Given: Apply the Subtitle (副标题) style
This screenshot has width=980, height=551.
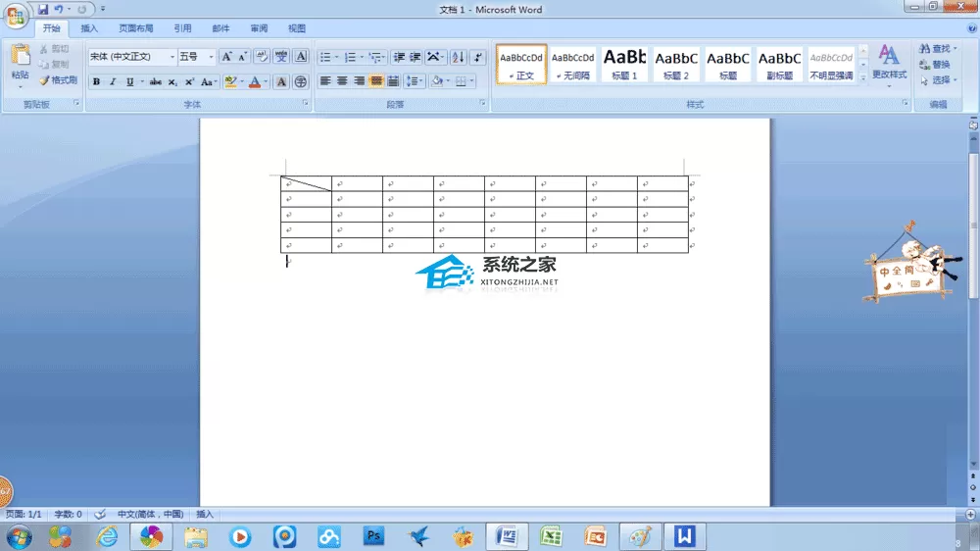Looking at the screenshot, I should 779,64.
